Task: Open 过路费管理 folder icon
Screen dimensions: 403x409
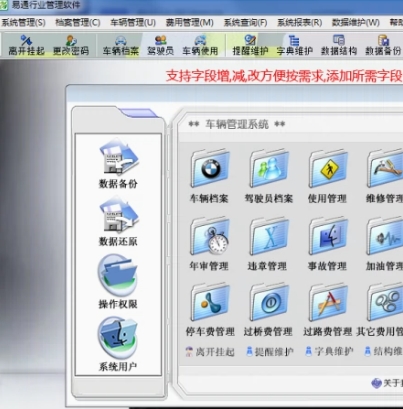Action: pos(328,302)
